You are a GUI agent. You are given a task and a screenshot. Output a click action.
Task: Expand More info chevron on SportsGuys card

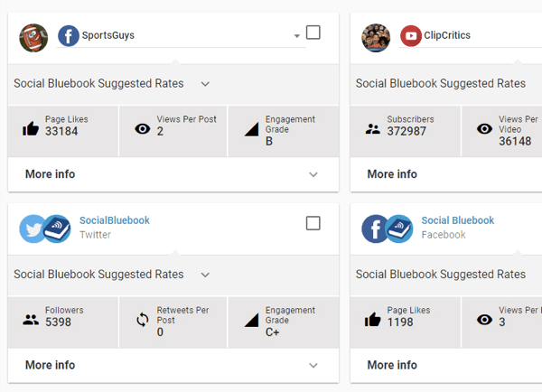[x=313, y=174]
